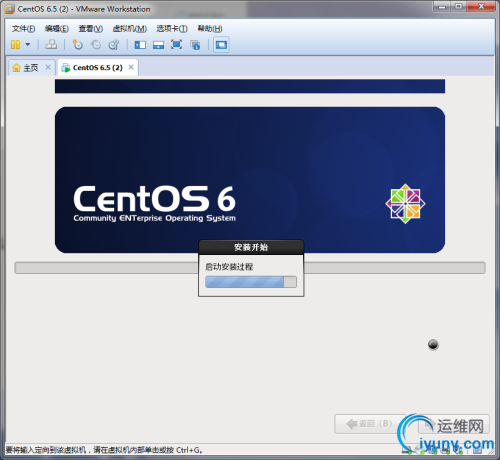
Task: Click the hard disk status icon
Action: [x=407, y=451]
